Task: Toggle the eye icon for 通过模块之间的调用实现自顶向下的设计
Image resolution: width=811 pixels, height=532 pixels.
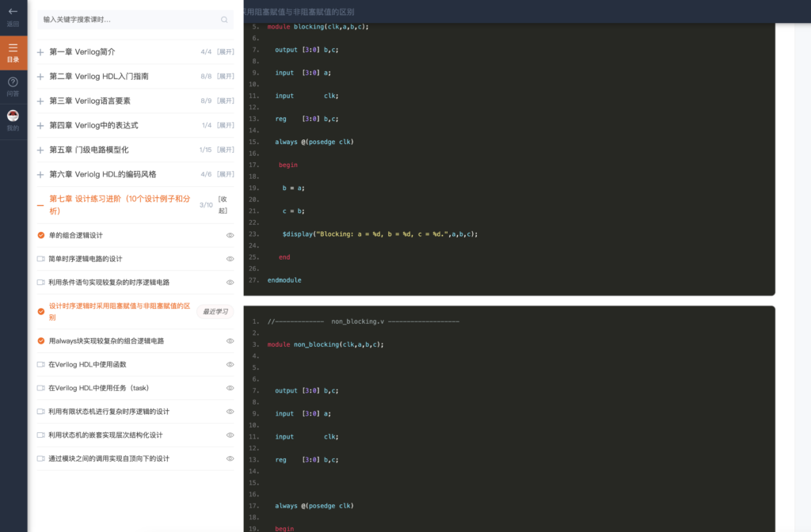Action: [x=230, y=459]
